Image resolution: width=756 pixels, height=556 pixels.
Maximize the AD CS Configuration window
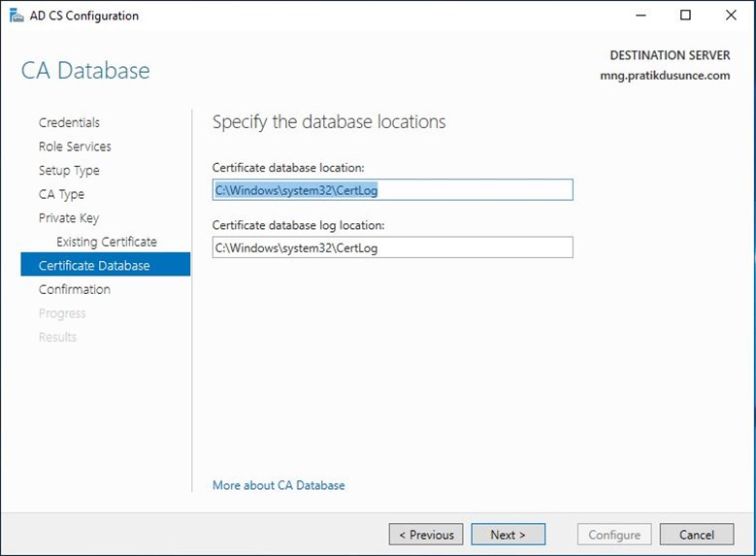(x=685, y=16)
